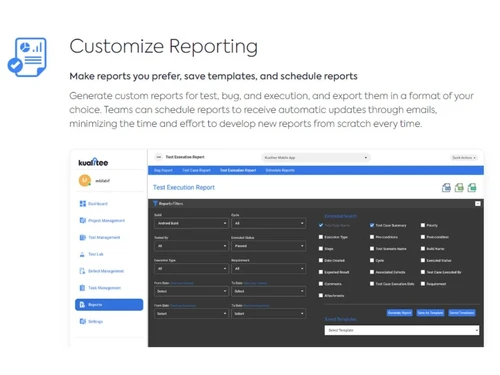Click the Saved Templates button
The height and width of the screenshot is (375, 500).
coord(462,313)
